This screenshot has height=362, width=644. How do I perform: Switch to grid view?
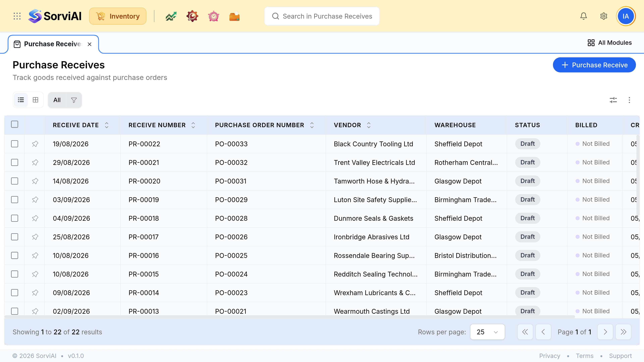[36, 100]
